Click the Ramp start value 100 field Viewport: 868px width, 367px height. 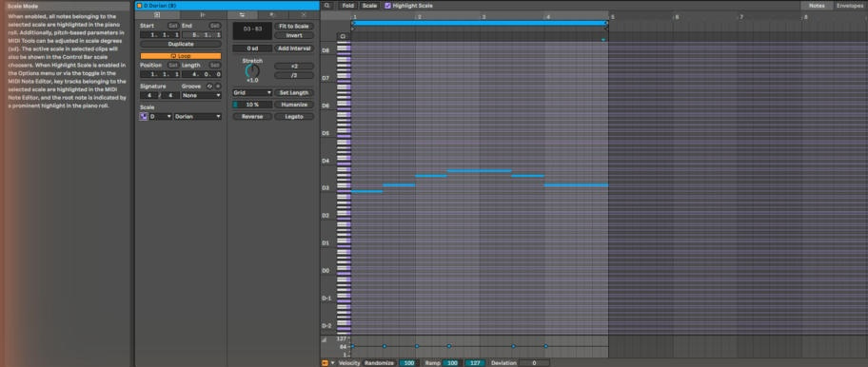click(x=451, y=363)
